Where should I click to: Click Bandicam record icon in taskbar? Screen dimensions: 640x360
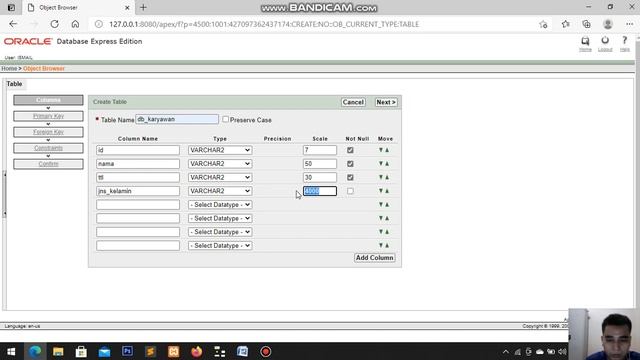(x=266, y=351)
